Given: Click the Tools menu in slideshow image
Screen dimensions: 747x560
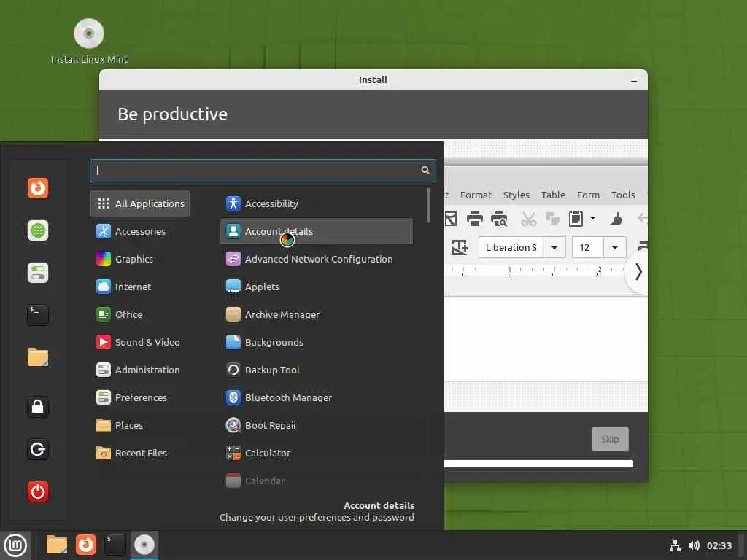Looking at the screenshot, I should click(x=623, y=195).
